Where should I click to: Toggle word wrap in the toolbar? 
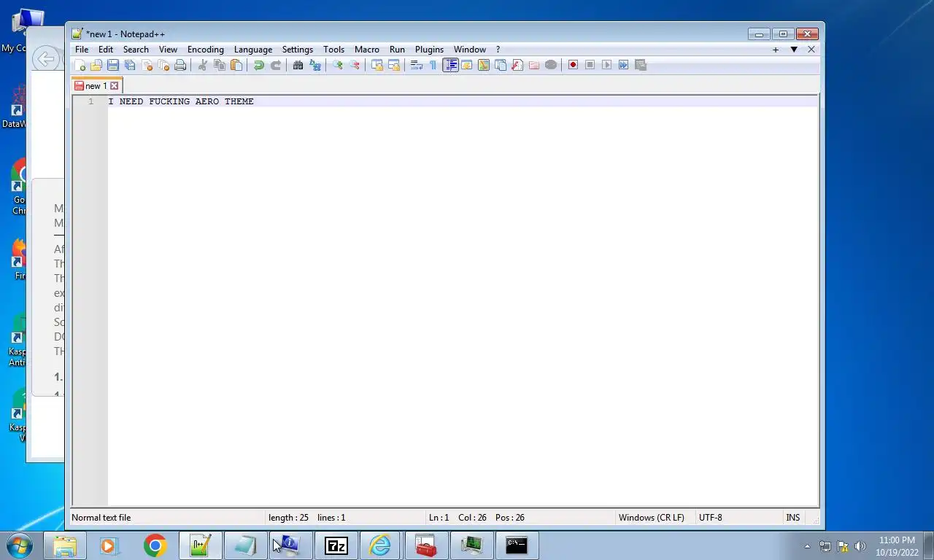point(417,65)
